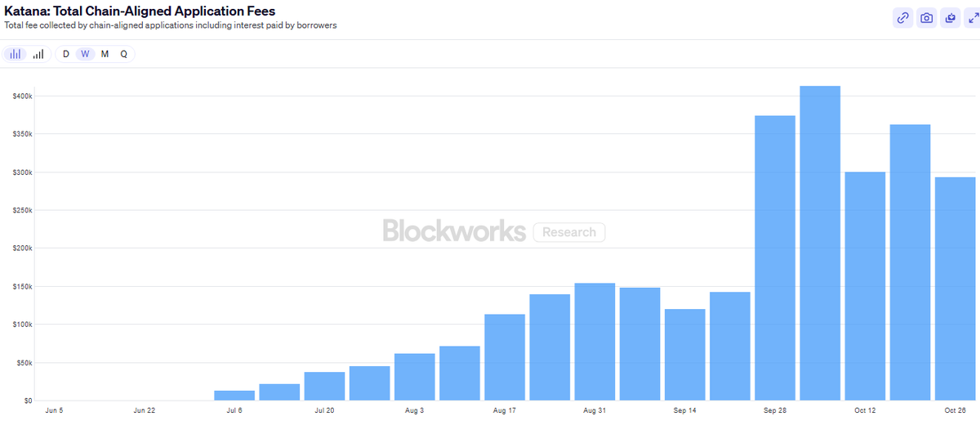This screenshot has width=980, height=421.
Task: Click the Sep 28 date label
Action: (x=775, y=410)
